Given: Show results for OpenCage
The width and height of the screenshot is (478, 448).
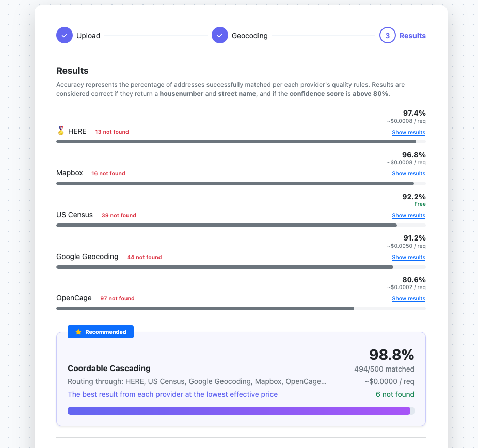Looking at the screenshot, I should click(408, 298).
